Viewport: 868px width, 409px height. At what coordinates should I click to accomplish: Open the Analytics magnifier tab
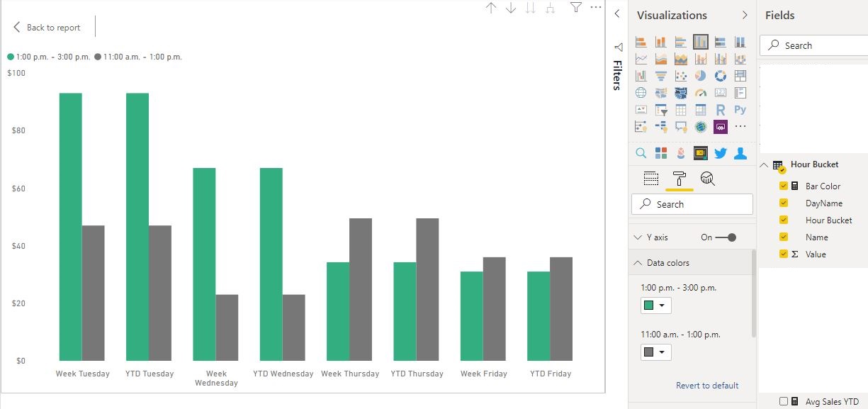tap(707, 179)
